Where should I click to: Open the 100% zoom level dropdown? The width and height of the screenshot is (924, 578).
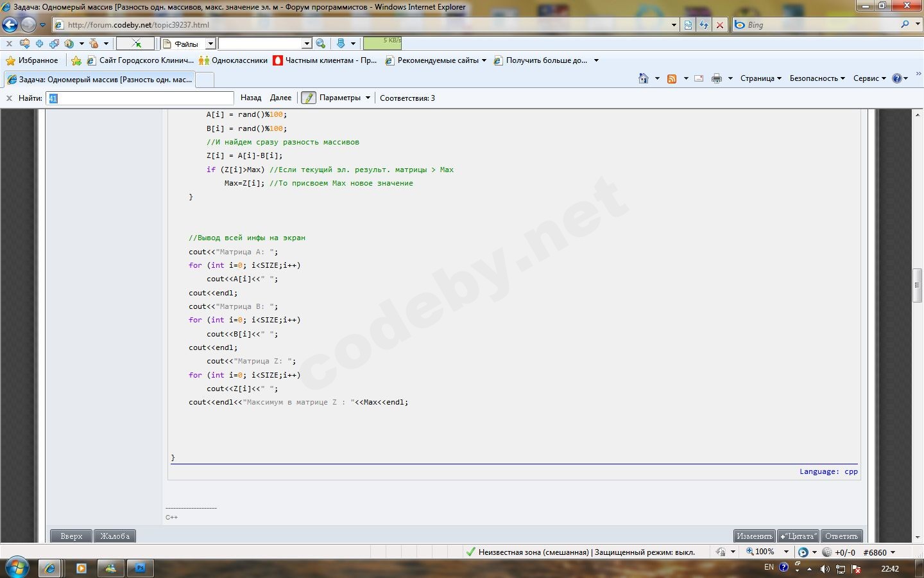786,552
